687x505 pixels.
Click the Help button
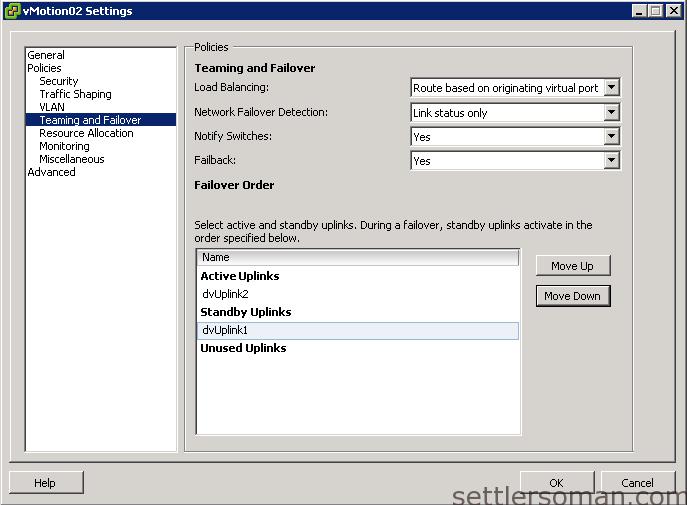click(45, 483)
